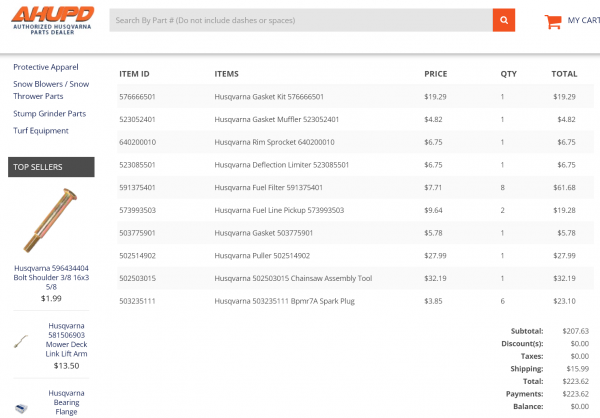Click the ITEMS column header

[x=227, y=74]
